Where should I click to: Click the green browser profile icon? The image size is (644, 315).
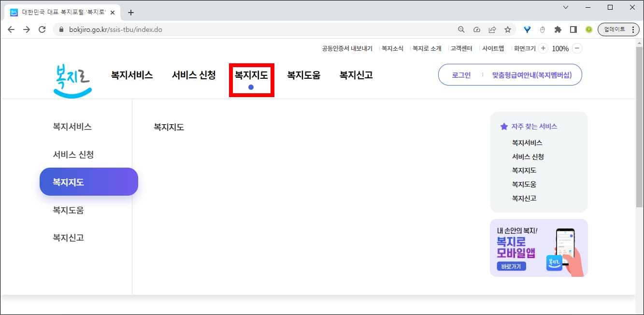pos(588,29)
